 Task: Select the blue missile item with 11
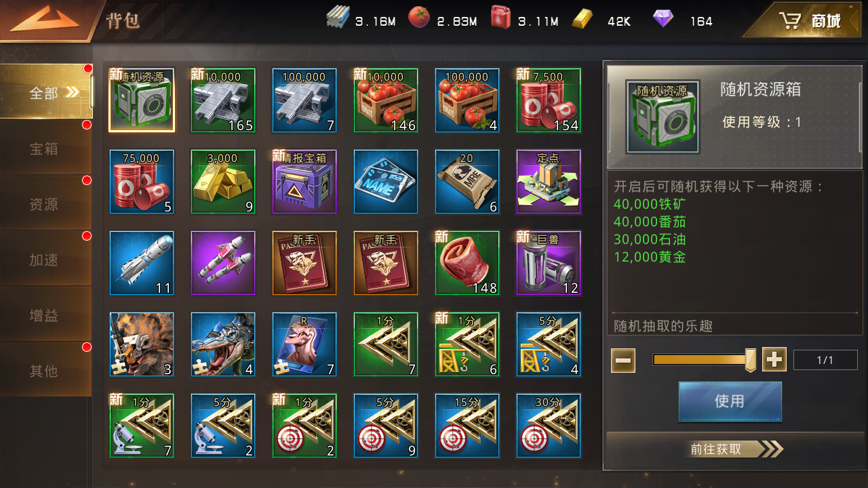tap(142, 263)
